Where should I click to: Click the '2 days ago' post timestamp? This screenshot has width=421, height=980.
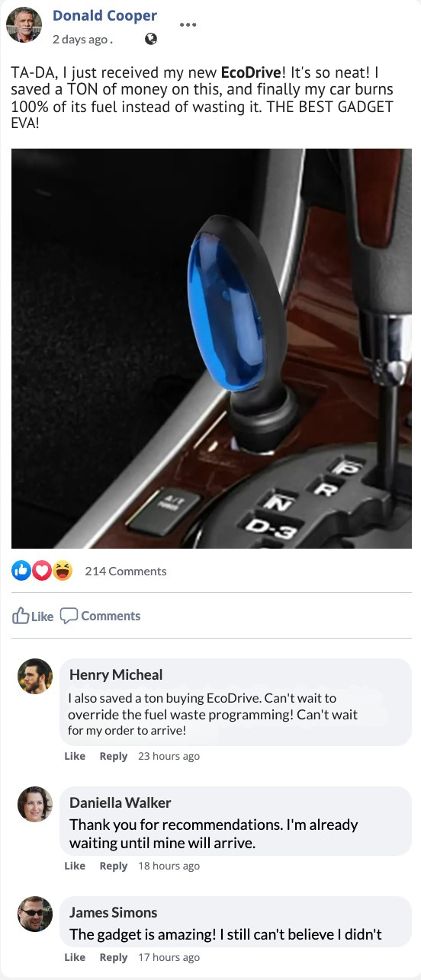click(x=81, y=40)
